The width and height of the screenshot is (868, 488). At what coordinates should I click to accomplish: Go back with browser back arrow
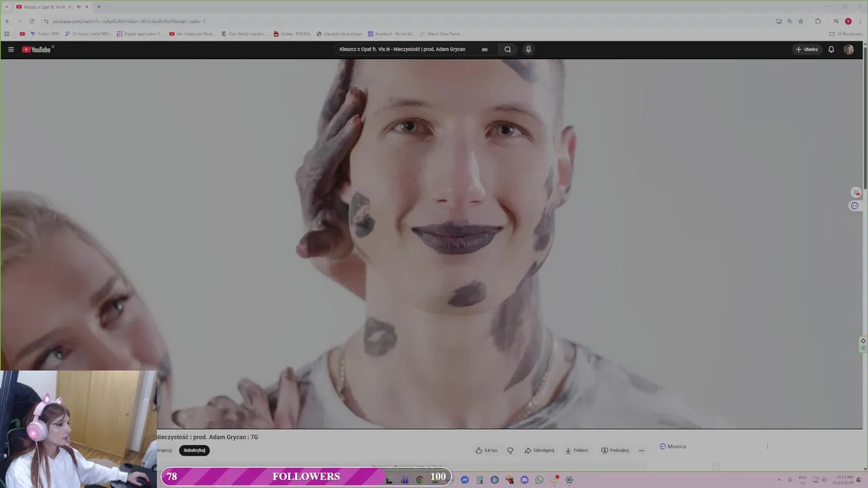pyautogui.click(x=7, y=21)
